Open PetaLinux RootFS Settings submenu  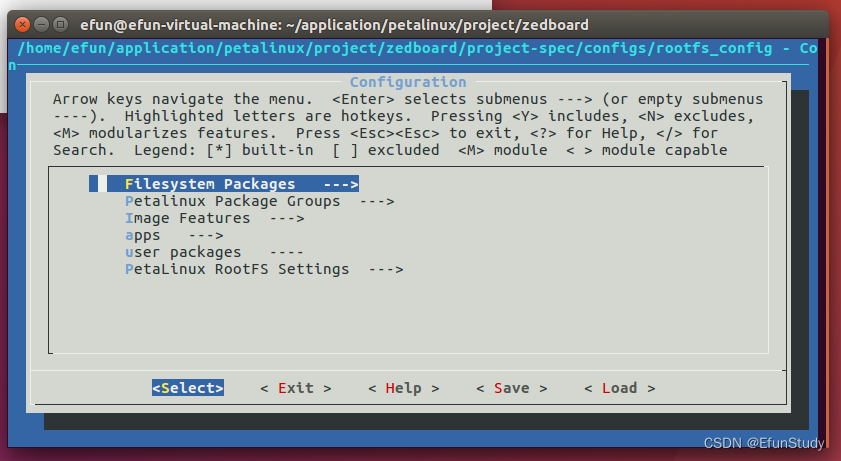[264, 269]
